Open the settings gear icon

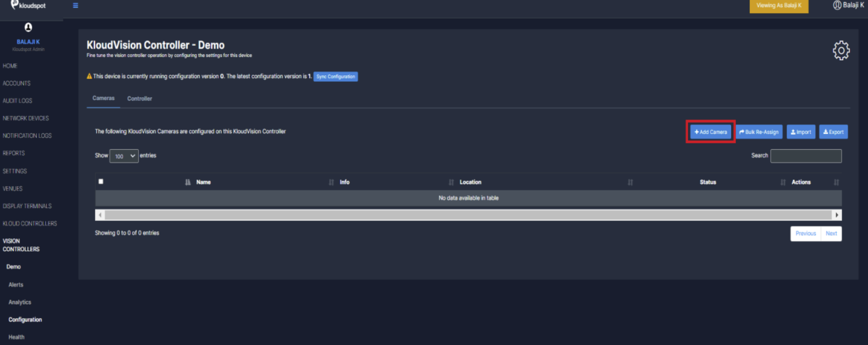click(841, 51)
